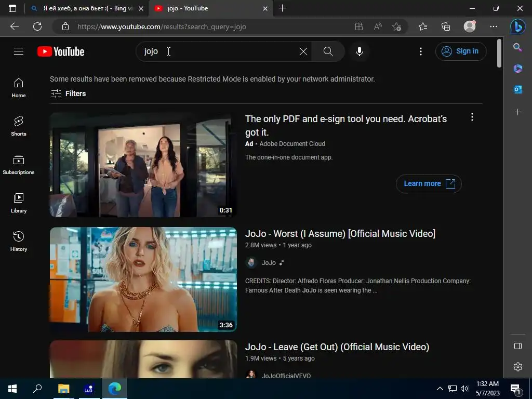The width and height of the screenshot is (532, 399).
Task: Open JoJo - Worst (I Assume) video title
Action: click(x=340, y=234)
